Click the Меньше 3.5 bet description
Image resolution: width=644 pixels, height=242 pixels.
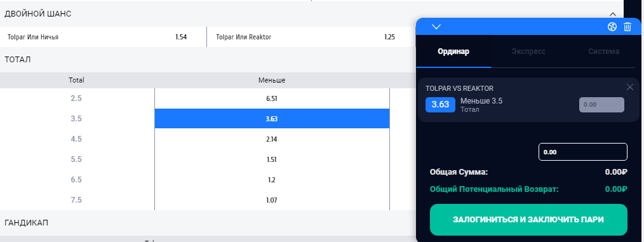click(x=481, y=100)
